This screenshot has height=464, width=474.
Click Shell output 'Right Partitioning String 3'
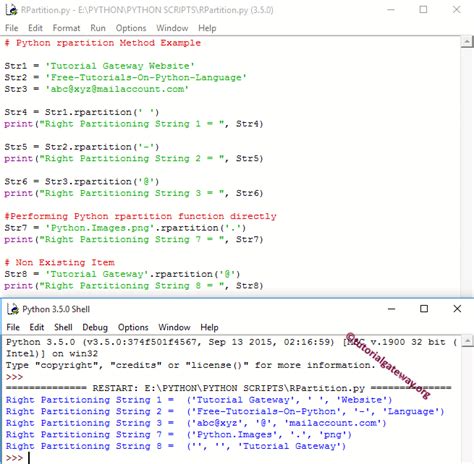pos(196,423)
